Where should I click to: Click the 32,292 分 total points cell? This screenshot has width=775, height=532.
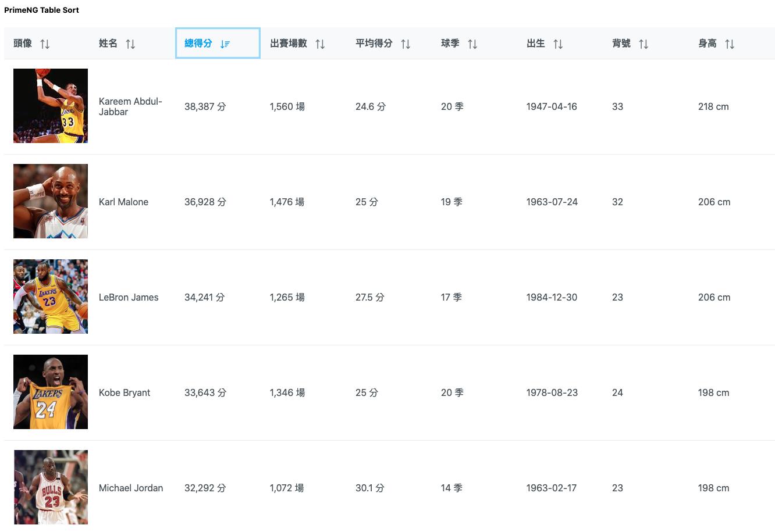(x=205, y=488)
